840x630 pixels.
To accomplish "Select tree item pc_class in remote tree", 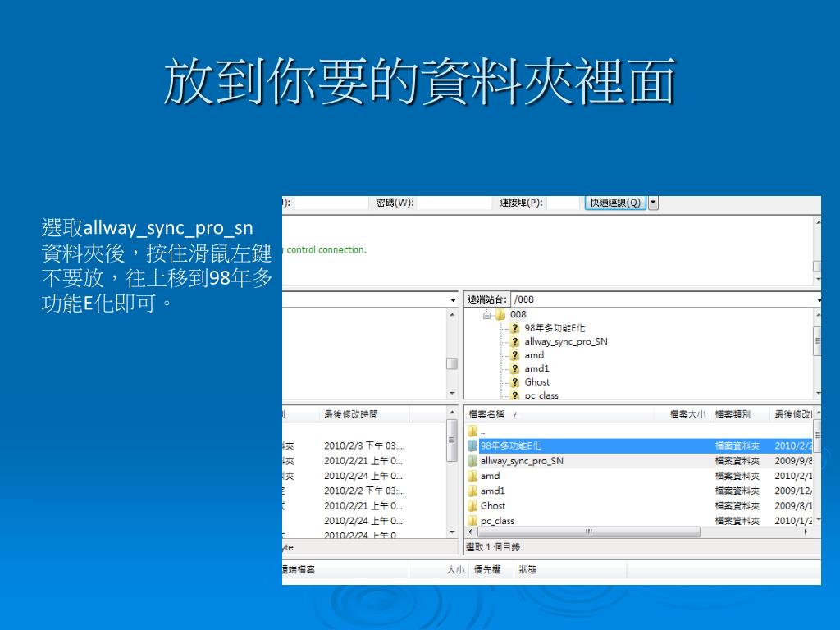I will tap(541, 395).
